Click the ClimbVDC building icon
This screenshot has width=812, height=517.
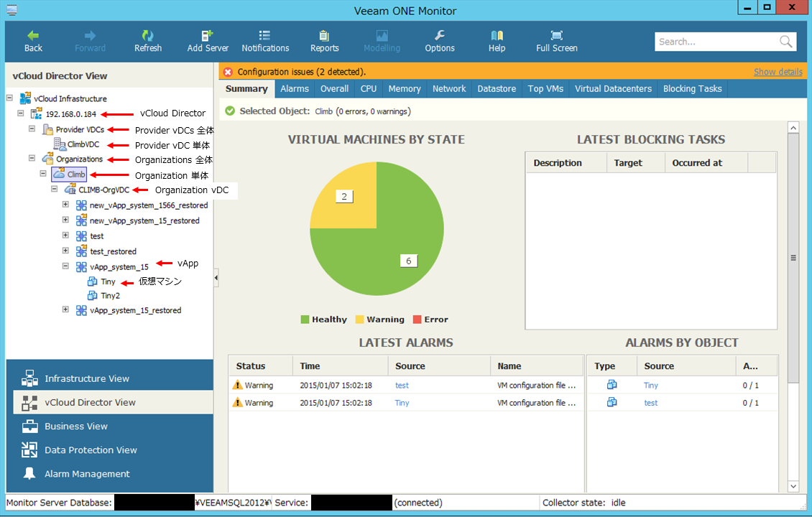coord(60,144)
